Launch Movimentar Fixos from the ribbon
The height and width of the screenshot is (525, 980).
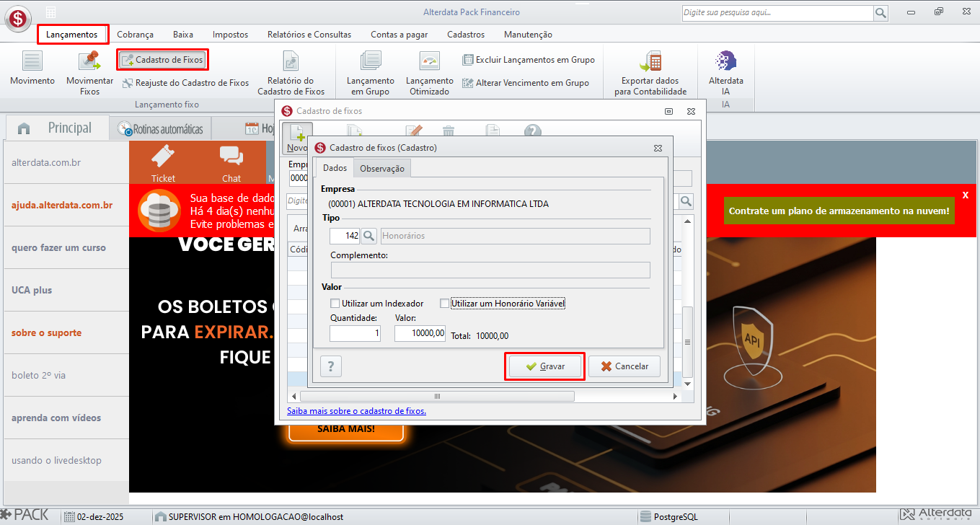pos(90,73)
